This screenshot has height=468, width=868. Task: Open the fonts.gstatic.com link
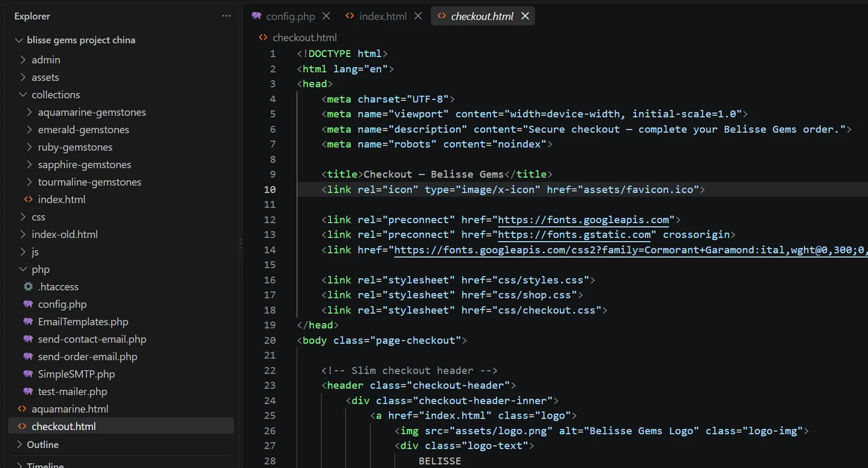coord(574,235)
